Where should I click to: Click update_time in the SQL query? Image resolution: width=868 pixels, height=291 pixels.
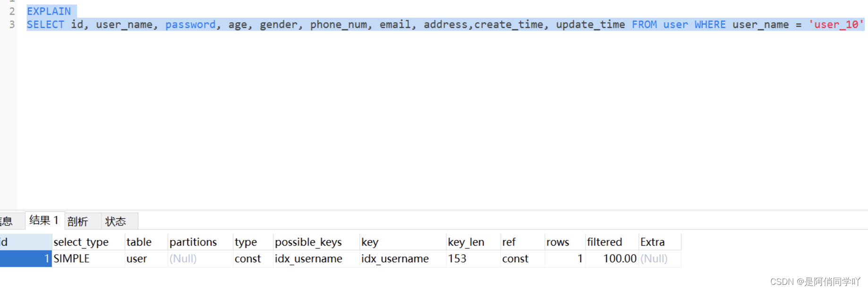coord(590,25)
